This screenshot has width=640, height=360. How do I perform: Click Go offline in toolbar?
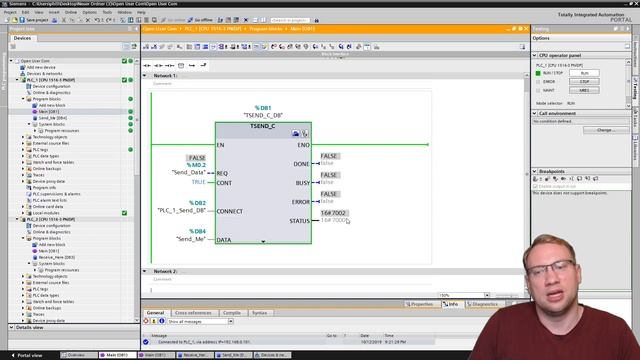[200, 20]
